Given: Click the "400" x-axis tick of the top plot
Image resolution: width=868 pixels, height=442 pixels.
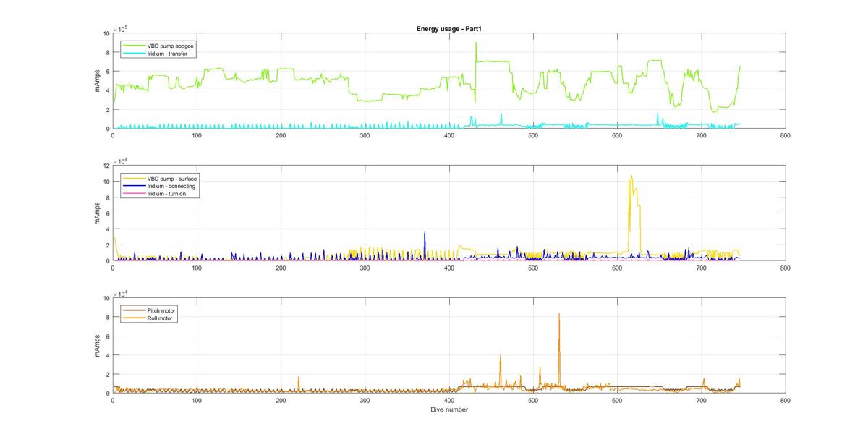Looking at the screenshot, I should (x=448, y=135).
